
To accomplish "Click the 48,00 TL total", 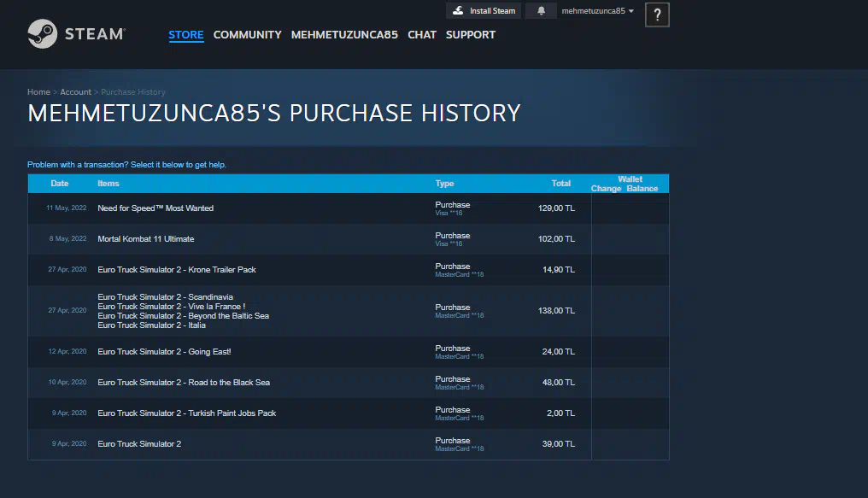I will [x=559, y=383].
